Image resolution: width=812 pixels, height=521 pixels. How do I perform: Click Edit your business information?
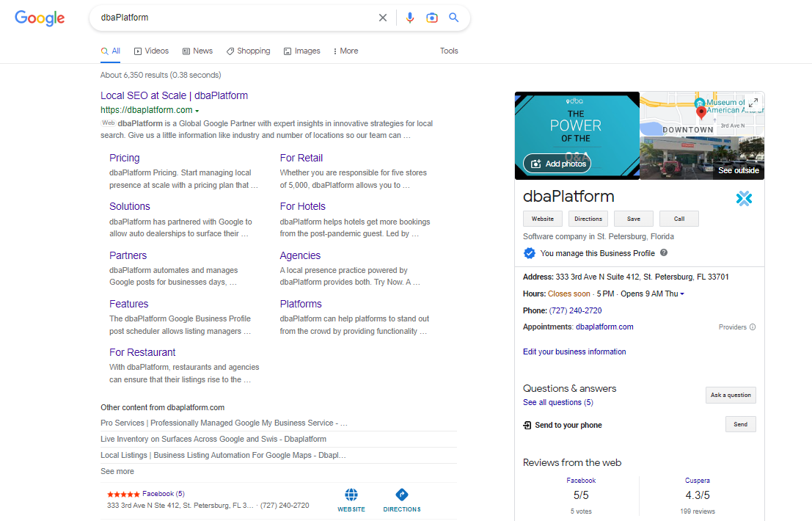(574, 351)
